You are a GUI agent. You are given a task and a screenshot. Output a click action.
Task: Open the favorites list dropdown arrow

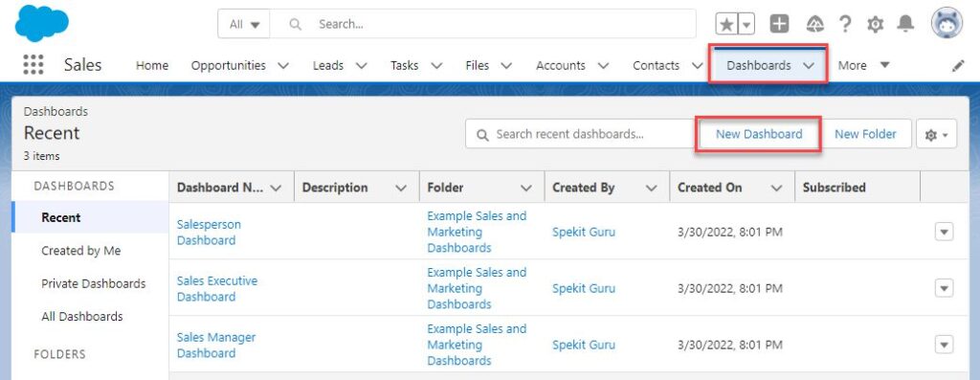(x=746, y=24)
